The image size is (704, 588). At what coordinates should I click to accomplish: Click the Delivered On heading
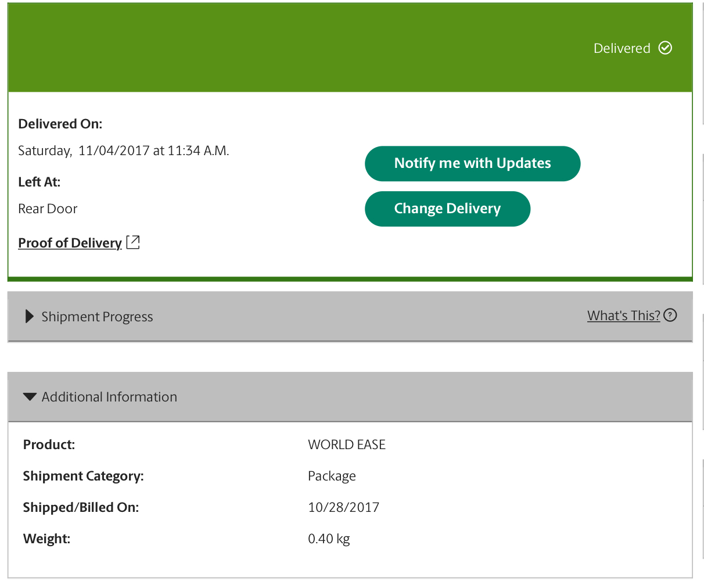(60, 124)
